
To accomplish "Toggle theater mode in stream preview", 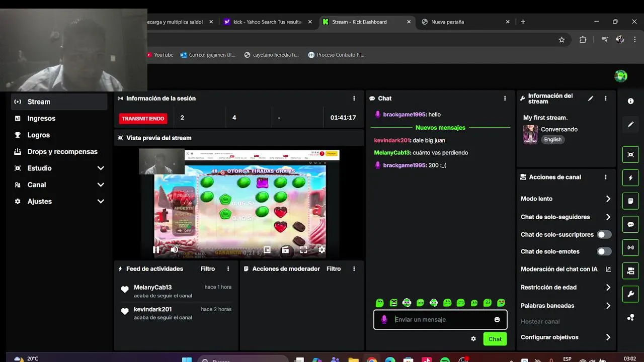I will (x=285, y=250).
